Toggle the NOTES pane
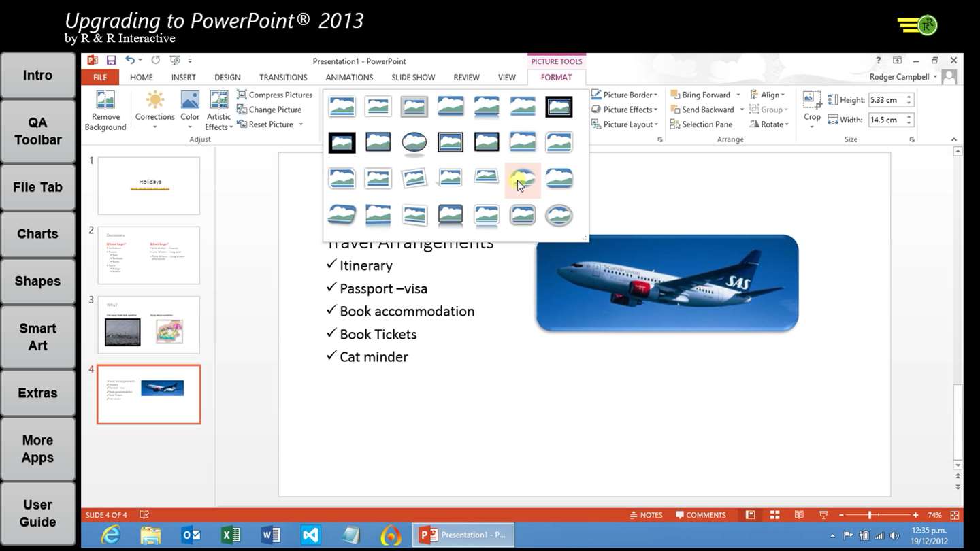 [x=647, y=515]
